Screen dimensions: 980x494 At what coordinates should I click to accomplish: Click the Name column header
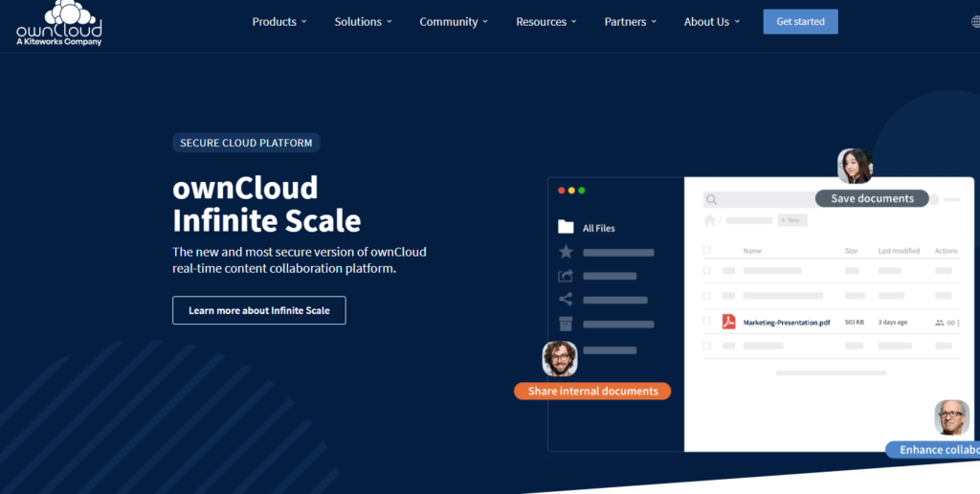(752, 251)
